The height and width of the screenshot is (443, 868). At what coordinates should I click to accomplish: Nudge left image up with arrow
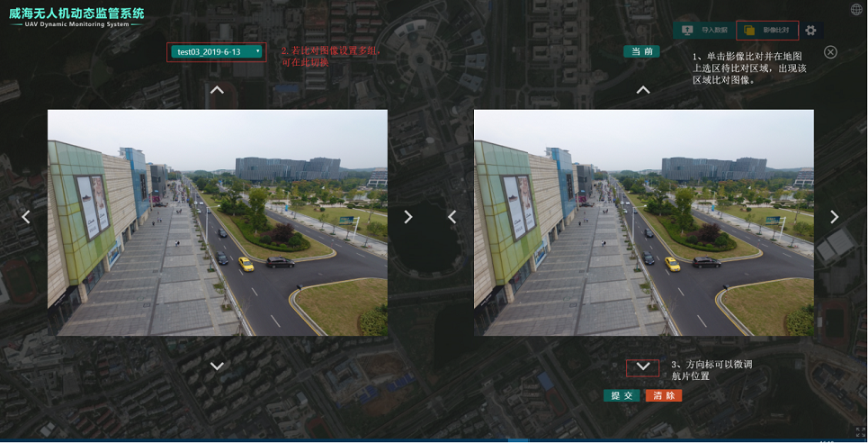pyautogui.click(x=217, y=90)
